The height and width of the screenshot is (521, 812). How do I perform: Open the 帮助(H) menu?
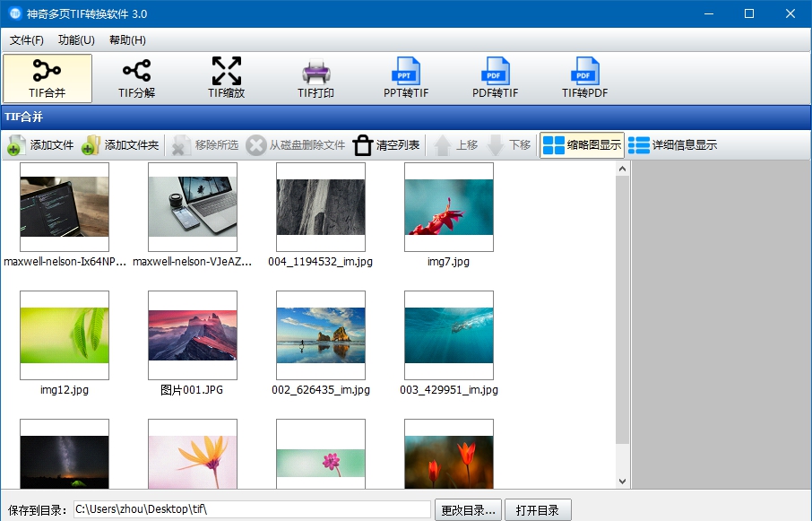127,39
